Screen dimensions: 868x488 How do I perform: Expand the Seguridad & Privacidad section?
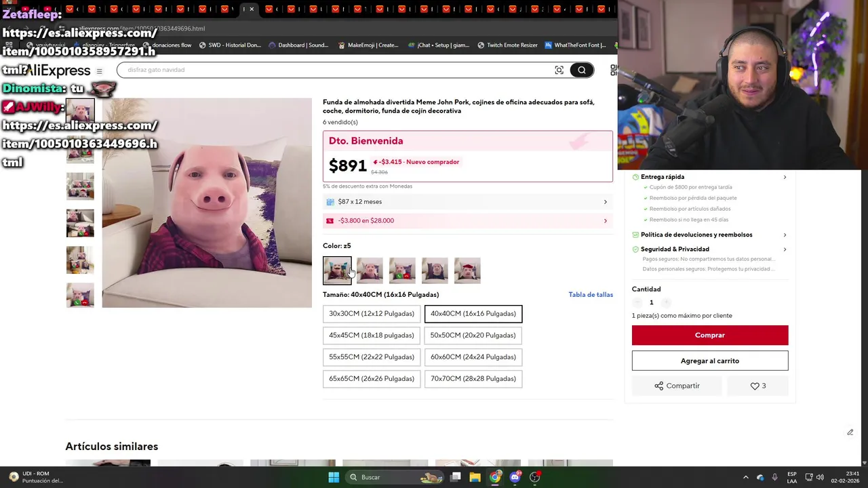pos(709,249)
